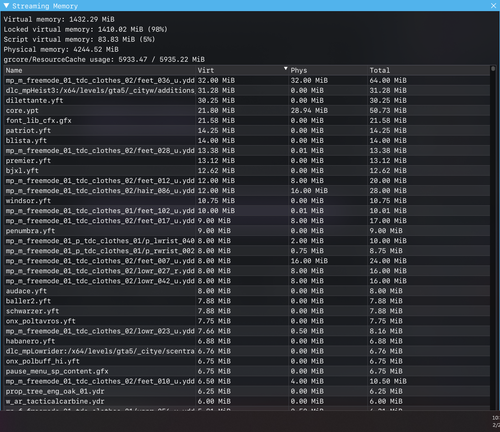The height and width of the screenshot is (432, 500).
Task: Select the dlc_mpLowrider citye scentral row
Action: point(247,351)
